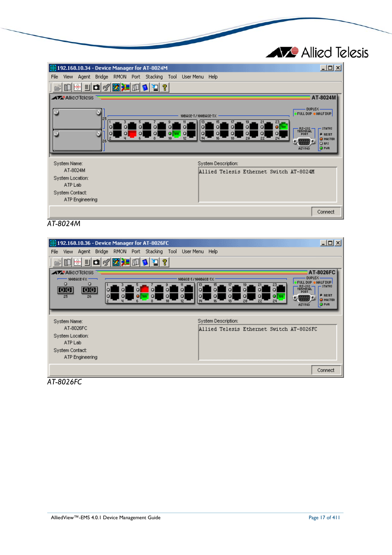The image size is (392, 555).
Task: Click the open book icon in AT-8024M toolbar
Action: coord(67,88)
